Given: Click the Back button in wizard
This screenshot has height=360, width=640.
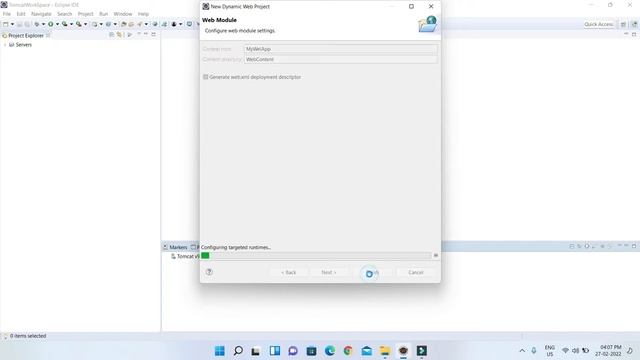Looking at the screenshot, I should [289, 272].
